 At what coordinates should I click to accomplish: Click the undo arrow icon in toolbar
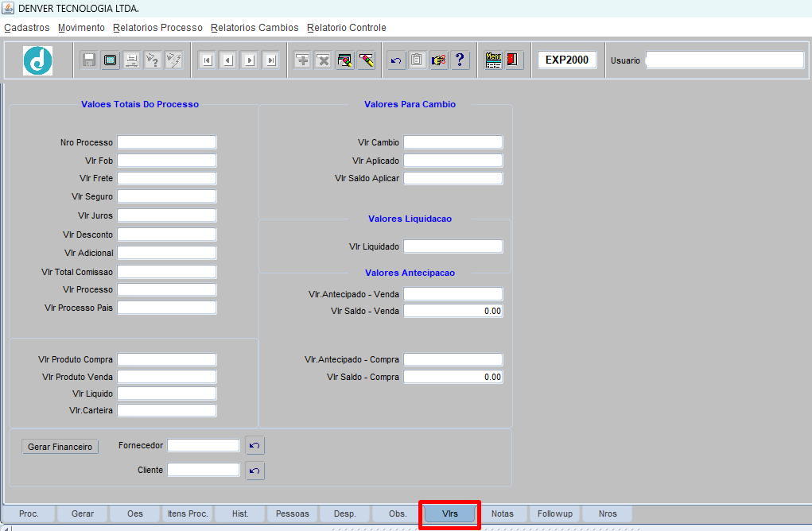(x=396, y=60)
